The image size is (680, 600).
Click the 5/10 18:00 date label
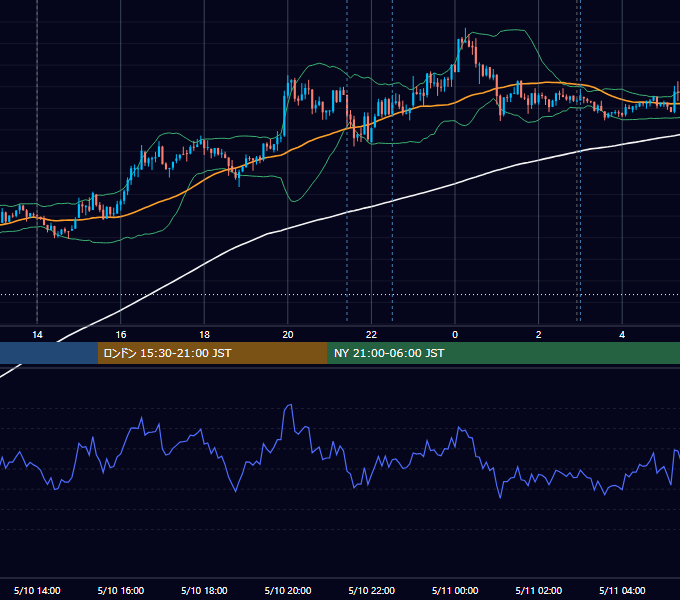tap(204, 590)
